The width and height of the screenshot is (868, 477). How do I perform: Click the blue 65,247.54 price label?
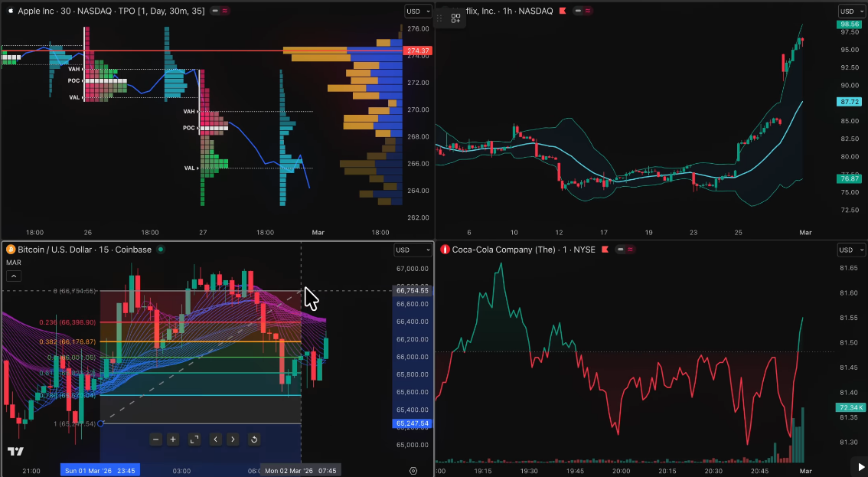click(x=413, y=423)
